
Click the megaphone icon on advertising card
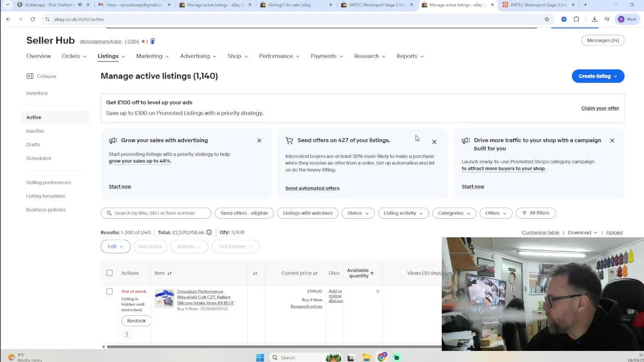tap(113, 141)
